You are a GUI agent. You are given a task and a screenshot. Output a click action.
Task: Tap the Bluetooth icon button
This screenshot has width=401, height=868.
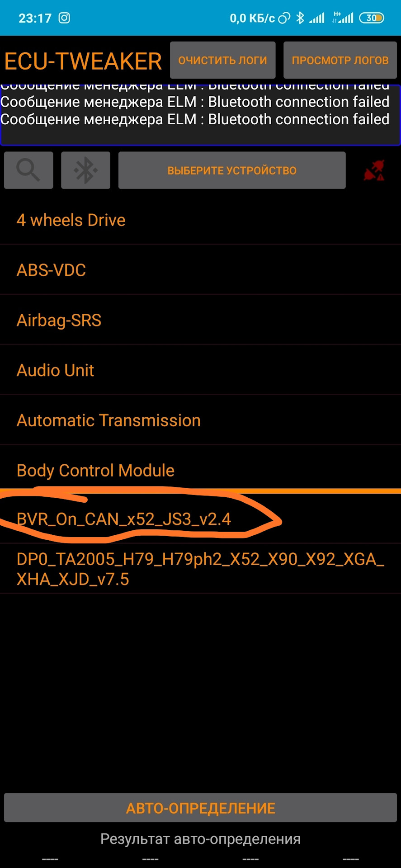[85, 170]
